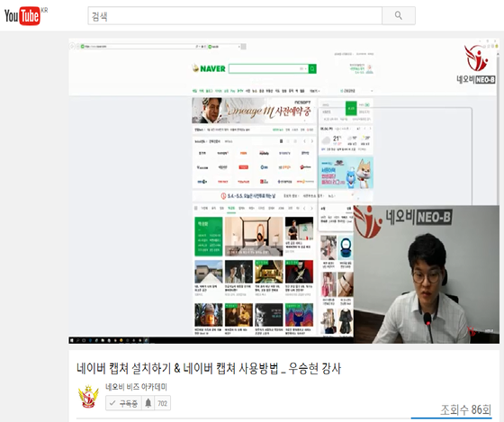Viewport: 504px width, 422px height.
Task: Open the 네오비 비즈 아카데미 channel link
Action: point(136,387)
